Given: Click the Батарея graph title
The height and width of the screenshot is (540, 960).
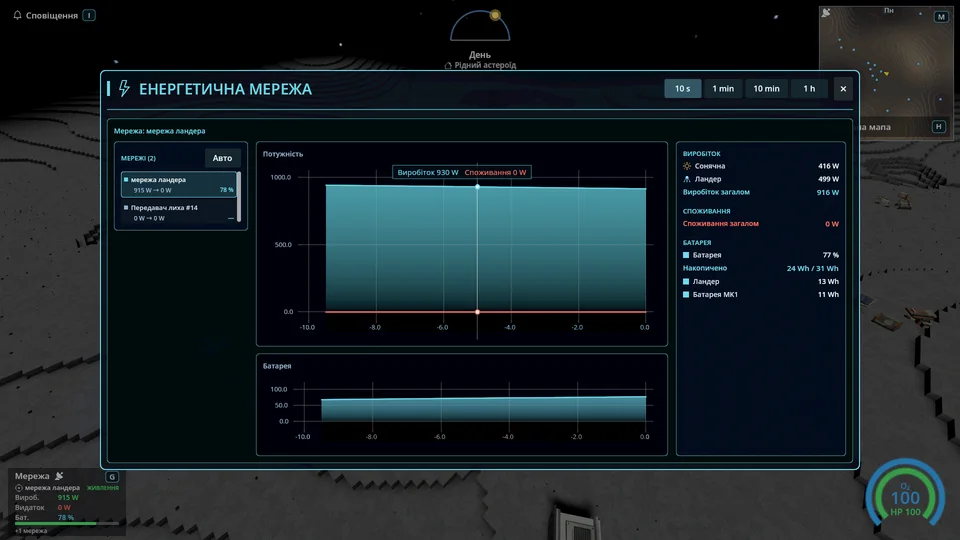Looking at the screenshot, I should pyautogui.click(x=277, y=366).
